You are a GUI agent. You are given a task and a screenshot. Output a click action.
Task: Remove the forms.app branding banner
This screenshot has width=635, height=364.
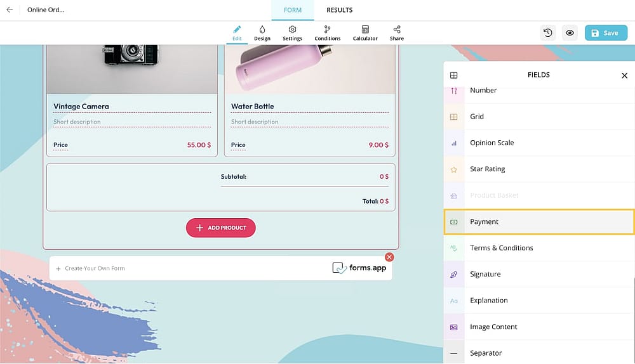[389, 257]
